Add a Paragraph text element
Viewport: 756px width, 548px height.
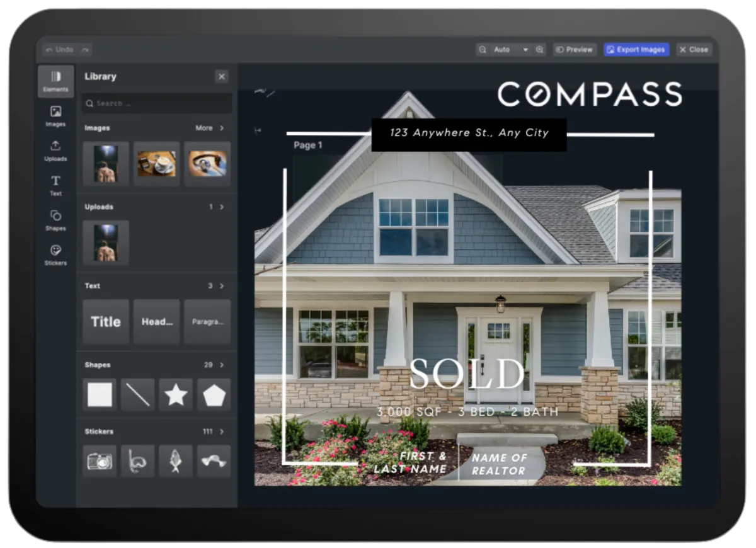coord(207,322)
